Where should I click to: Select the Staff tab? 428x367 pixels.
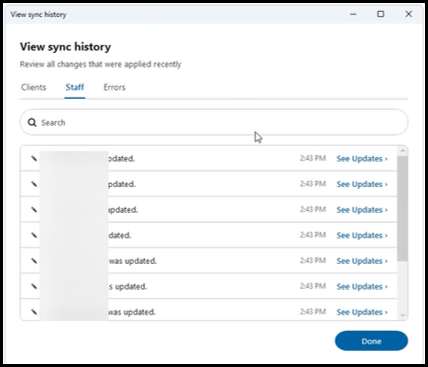click(x=75, y=87)
